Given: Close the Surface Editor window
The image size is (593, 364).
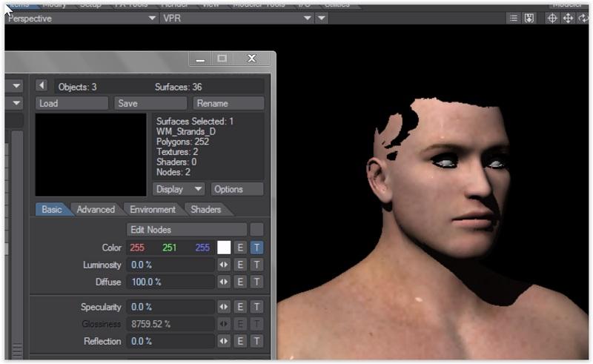Looking at the screenshot, I should [252, 59].
